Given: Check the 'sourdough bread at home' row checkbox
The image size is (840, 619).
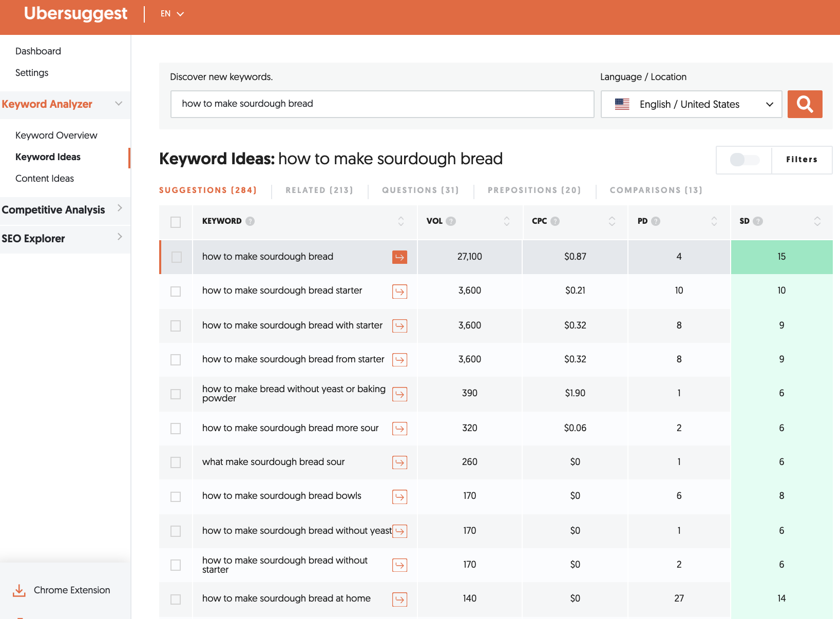Looking at the screenshot, I should click(x=176, y=599).
